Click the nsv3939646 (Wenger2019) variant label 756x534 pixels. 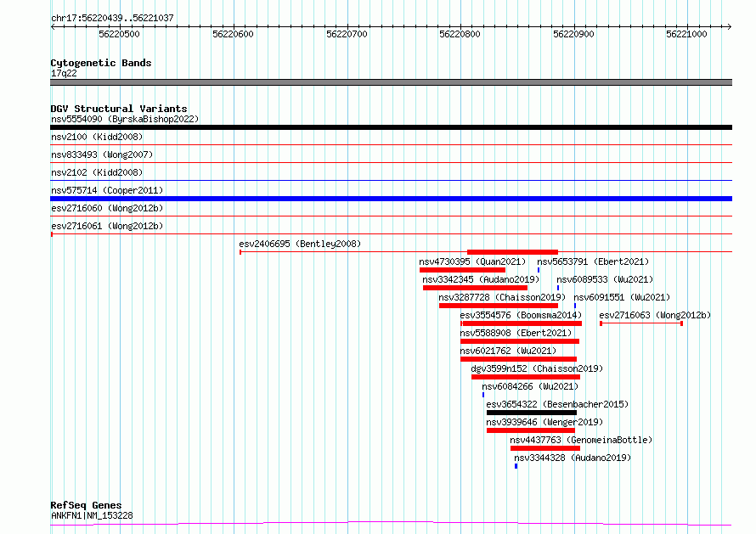(x=544, y=422)
